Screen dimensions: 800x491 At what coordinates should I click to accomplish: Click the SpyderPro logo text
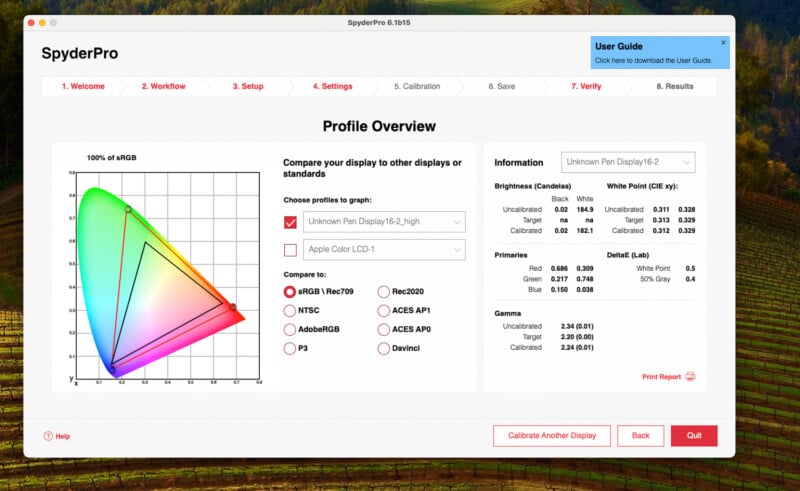click(80, 53)
